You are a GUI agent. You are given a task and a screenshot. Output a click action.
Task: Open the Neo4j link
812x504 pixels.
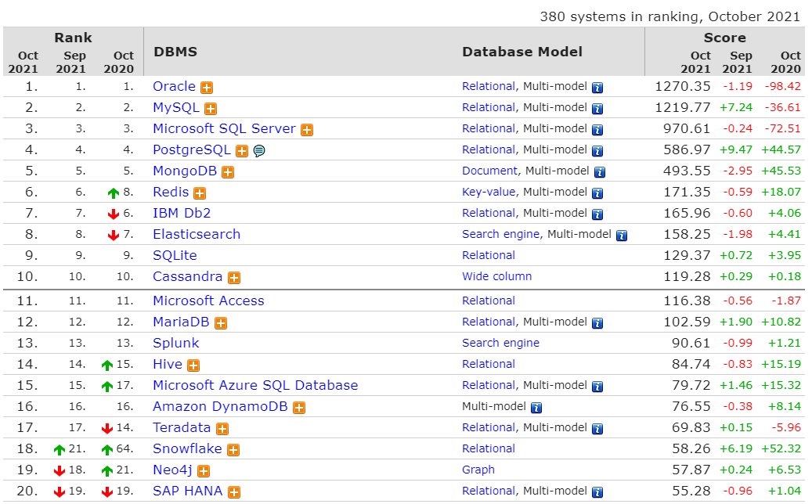point(172,470)
